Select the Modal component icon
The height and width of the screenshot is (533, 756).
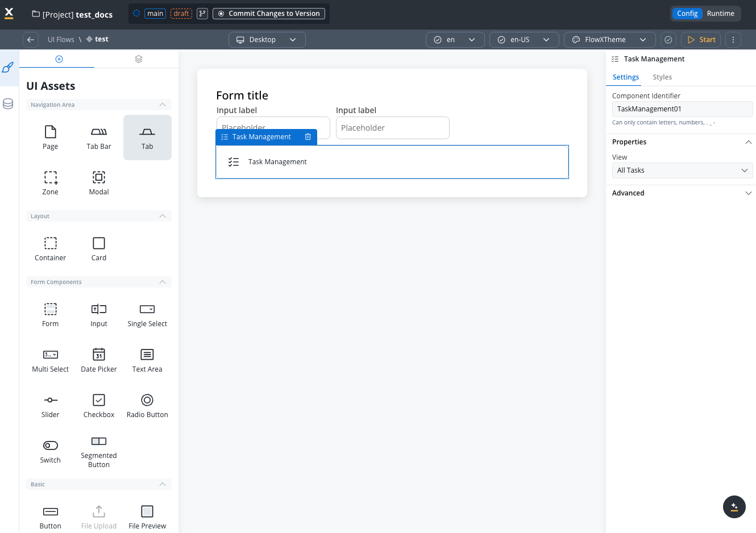[99, 183]
